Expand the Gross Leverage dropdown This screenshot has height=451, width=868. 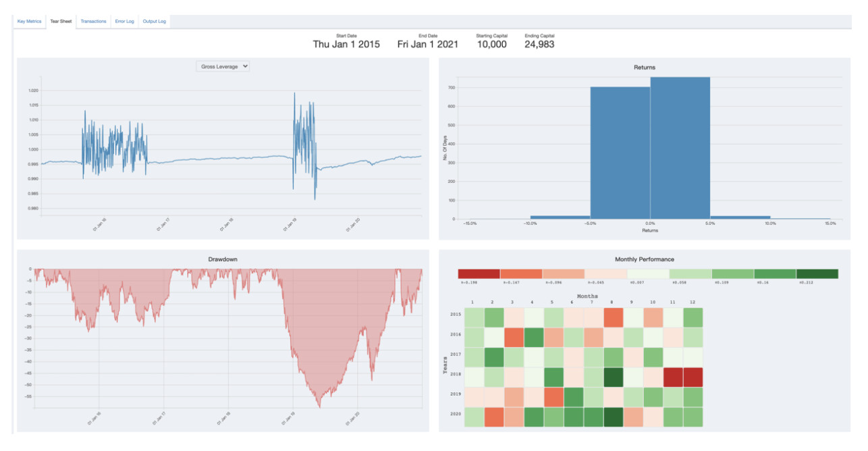(x=223, y=66)
